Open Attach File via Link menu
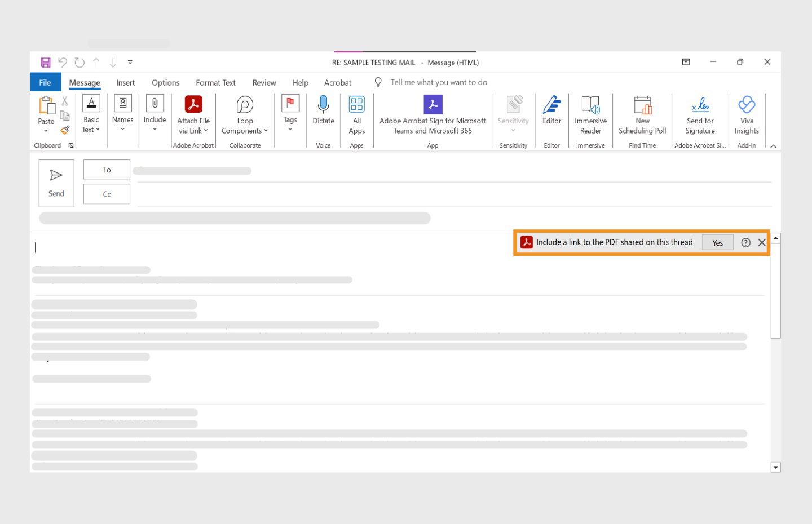 point(193,115)
